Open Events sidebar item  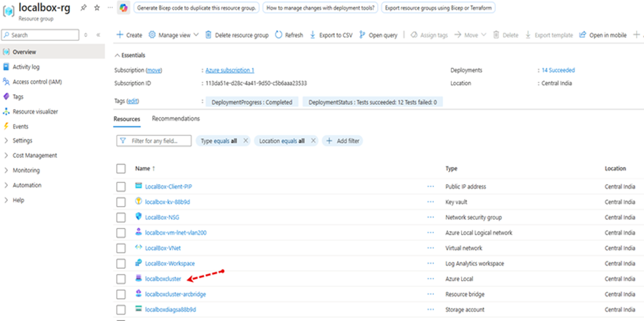(20, 126)
